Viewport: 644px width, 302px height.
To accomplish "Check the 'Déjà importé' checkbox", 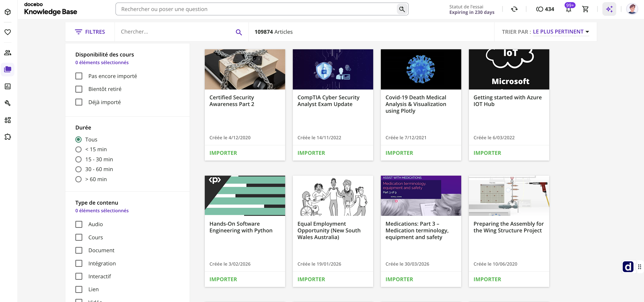I will click(x=79, y=102).
